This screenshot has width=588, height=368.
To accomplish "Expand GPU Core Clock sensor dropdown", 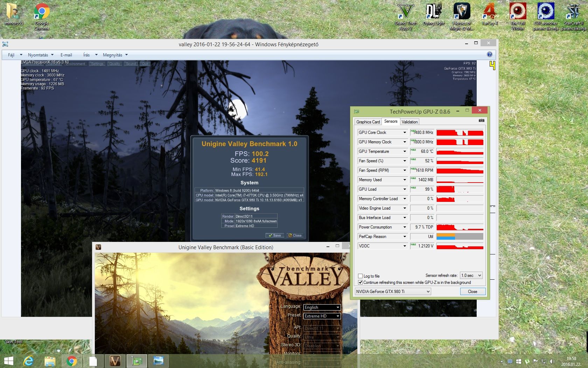I will point(405,132).
